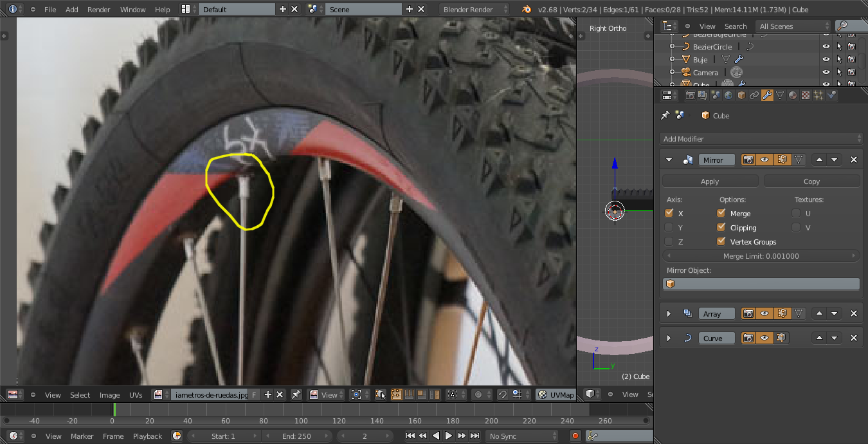Click the red record keyframe button in timeline

[x=575, y=436]
